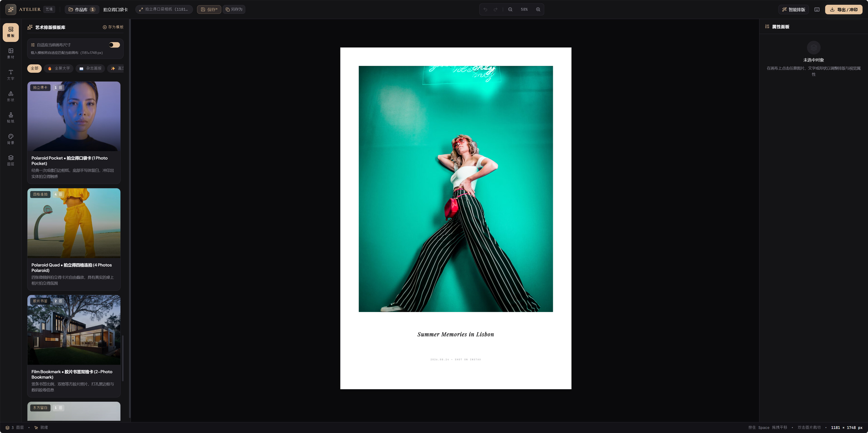Open the 图层 layers sidebar panel

point(11,161)
